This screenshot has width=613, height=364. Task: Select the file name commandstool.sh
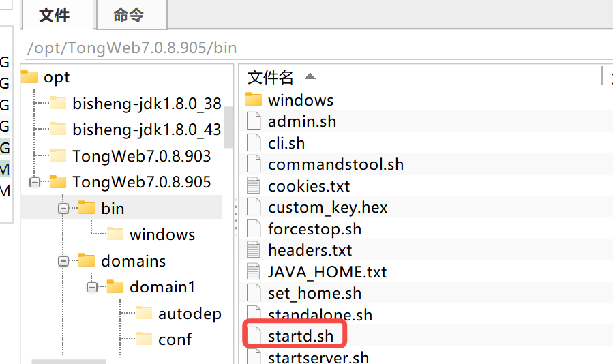click(336, 164)
